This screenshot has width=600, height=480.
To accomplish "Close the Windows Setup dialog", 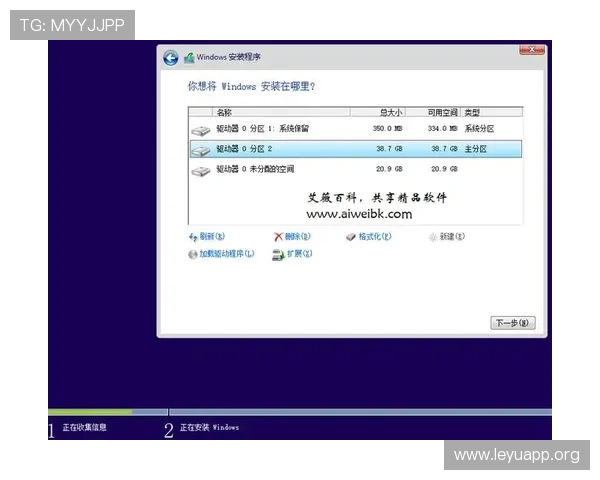I will 532,50.
